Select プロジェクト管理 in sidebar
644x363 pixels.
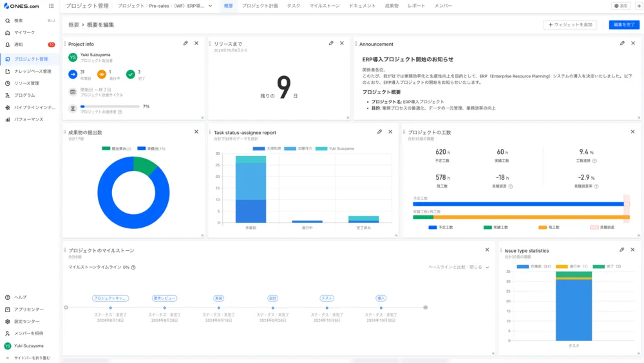(x=30, y=59)
